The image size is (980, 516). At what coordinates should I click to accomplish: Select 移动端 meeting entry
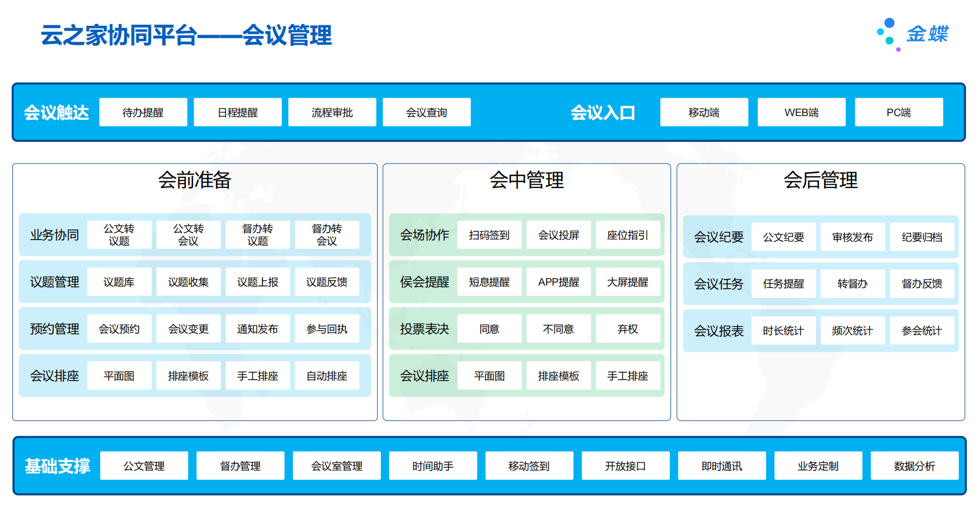click(704, 112)
